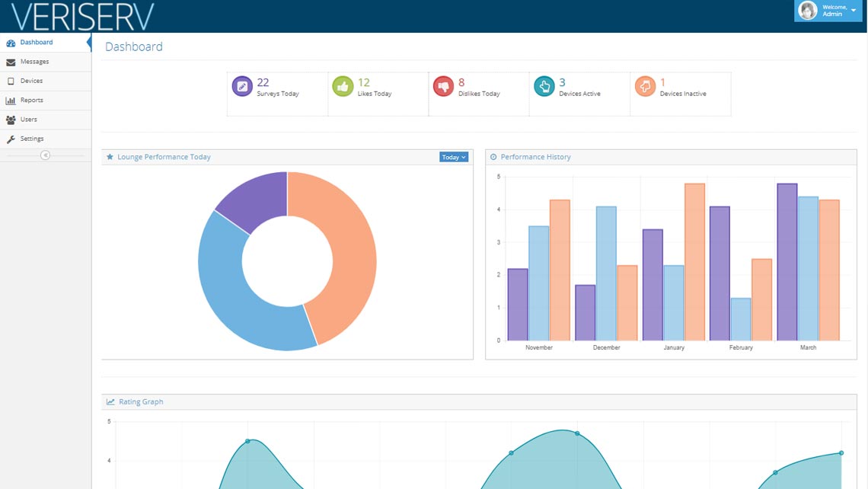
Task: Click the Admin profile avatar
Action: [808, 11]
